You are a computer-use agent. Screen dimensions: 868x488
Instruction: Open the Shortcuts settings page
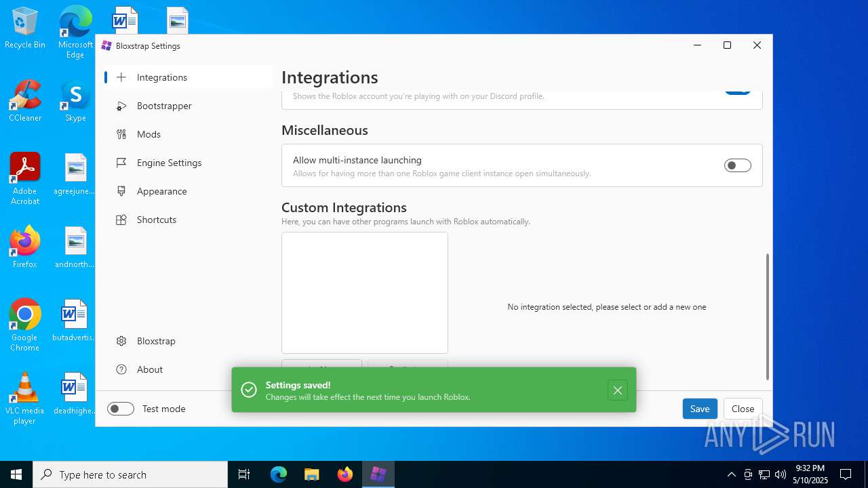188,220
